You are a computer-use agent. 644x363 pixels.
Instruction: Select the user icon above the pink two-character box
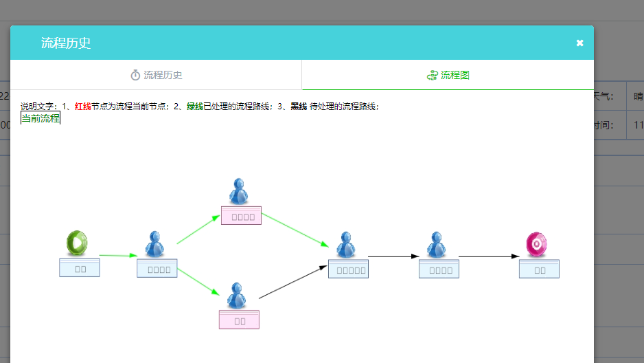click(x=237, y=296)
